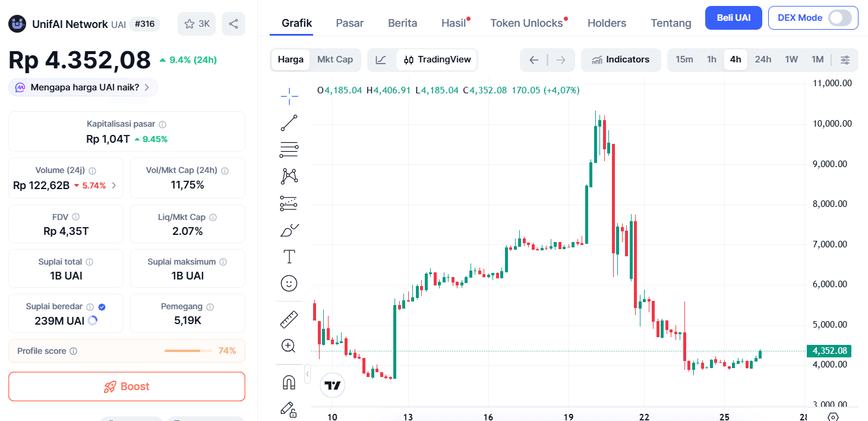Select the text annotation tool
The height and width of the screenshot is (421, 868).
[x=289, y=256]
